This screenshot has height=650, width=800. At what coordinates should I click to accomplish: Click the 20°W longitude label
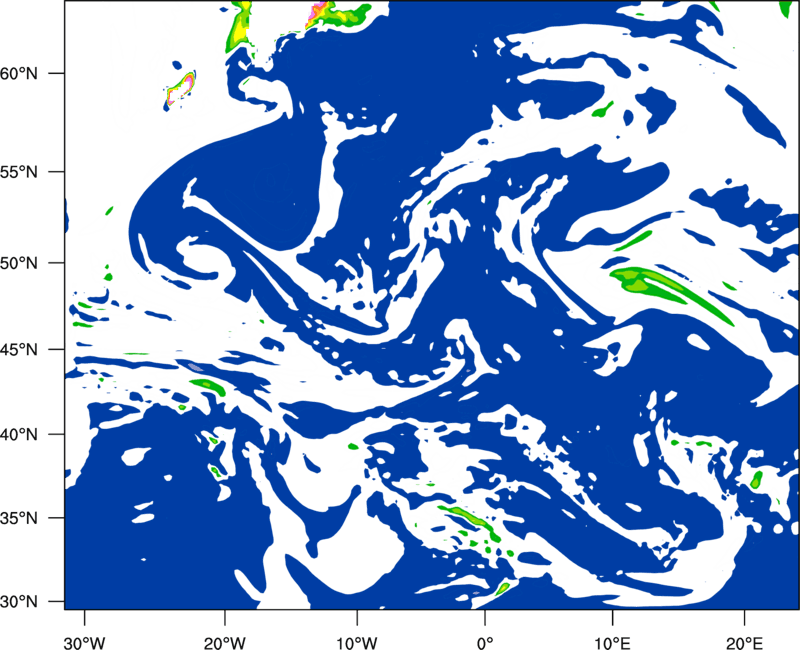(224, 643)
